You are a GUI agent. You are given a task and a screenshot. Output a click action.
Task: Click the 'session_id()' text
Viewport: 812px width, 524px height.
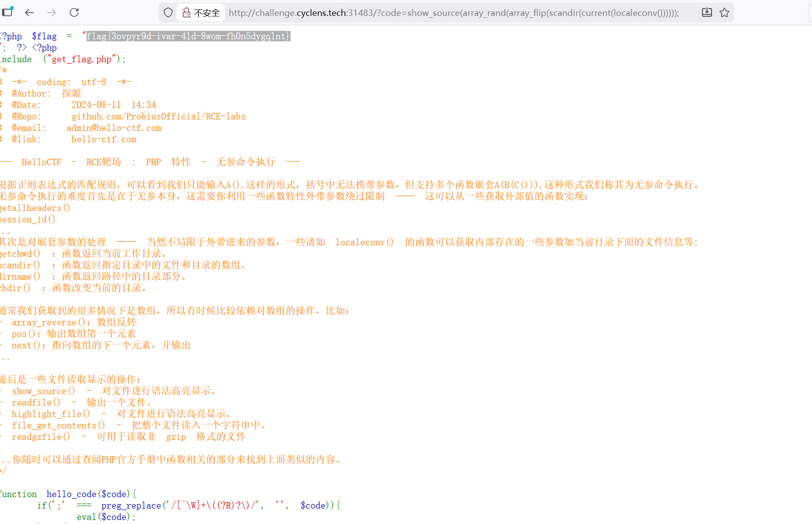pos(28,219)
